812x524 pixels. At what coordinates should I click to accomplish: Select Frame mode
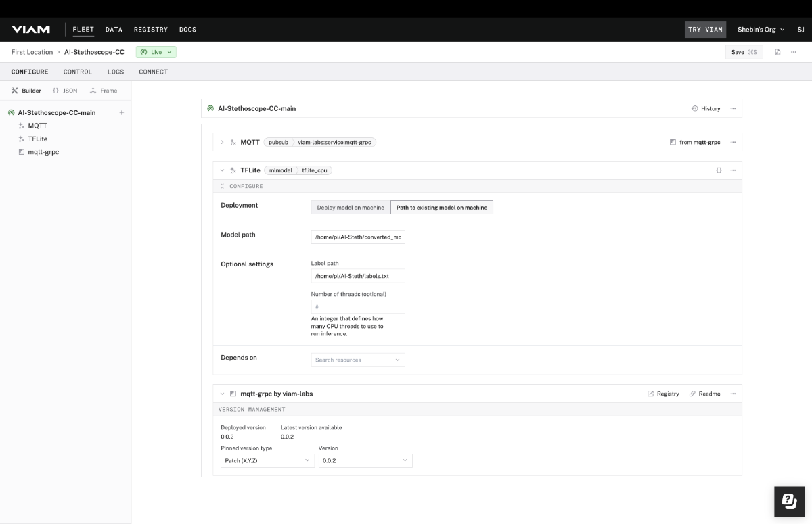(104, 91)
